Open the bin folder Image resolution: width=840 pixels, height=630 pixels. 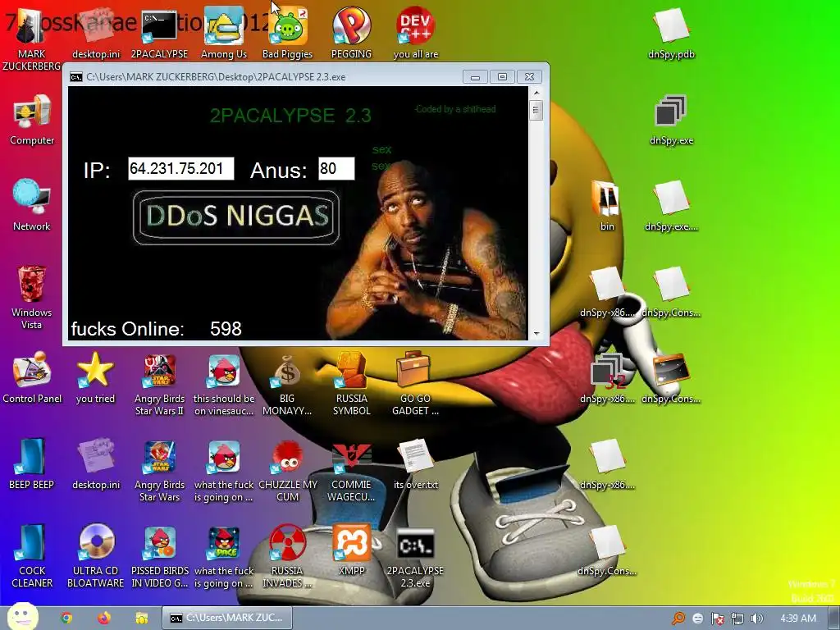[x=607, y=199]
